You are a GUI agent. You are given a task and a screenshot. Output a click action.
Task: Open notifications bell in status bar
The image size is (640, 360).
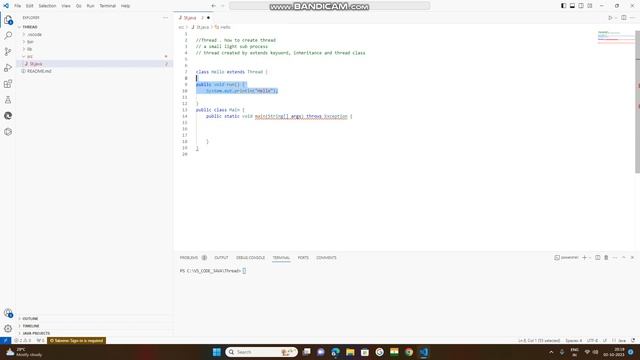(633, 340)
